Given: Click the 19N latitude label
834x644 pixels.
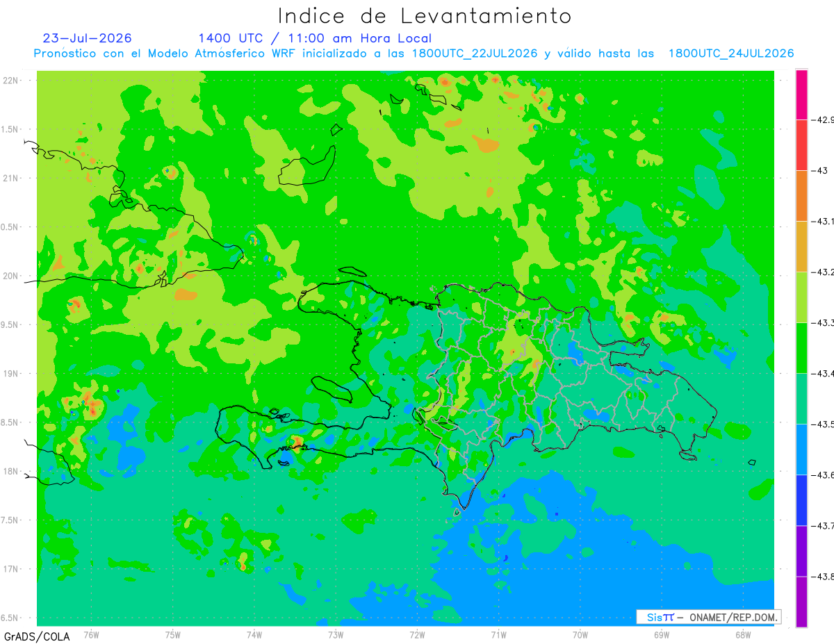Looking at the screenshot, I should [11, 373].
